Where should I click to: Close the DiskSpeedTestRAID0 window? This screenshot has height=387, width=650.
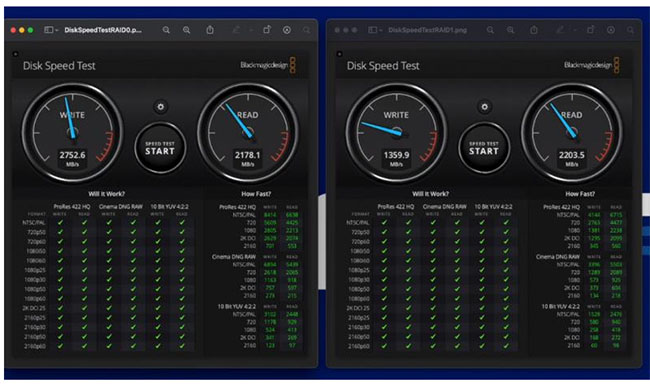(13, 30)
